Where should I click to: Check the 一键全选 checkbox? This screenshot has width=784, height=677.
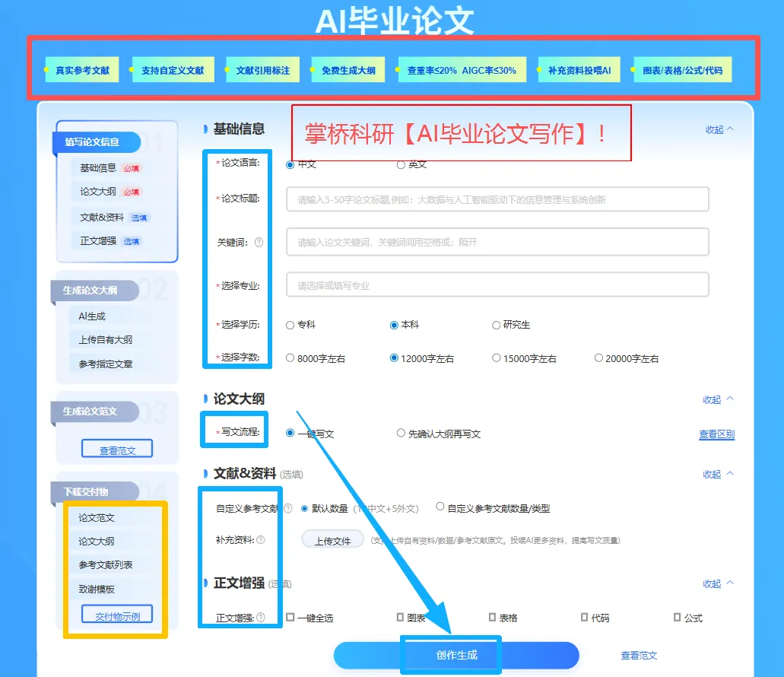[x=290, y=618]
